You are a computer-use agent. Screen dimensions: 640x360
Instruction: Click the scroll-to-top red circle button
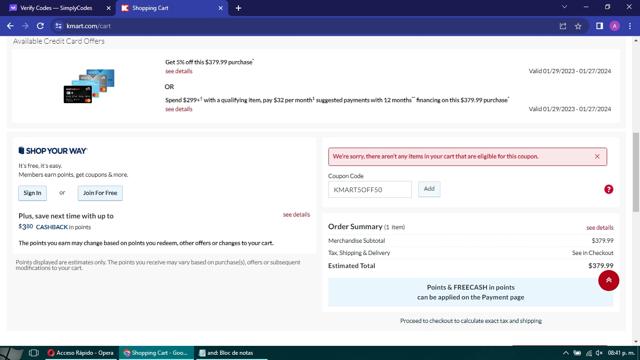(609, 280)
